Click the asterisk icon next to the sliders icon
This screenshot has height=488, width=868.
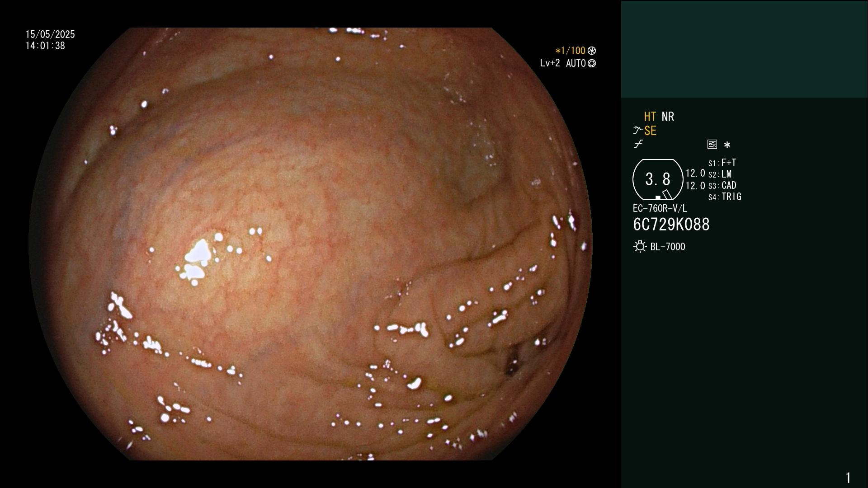[727, 145]
